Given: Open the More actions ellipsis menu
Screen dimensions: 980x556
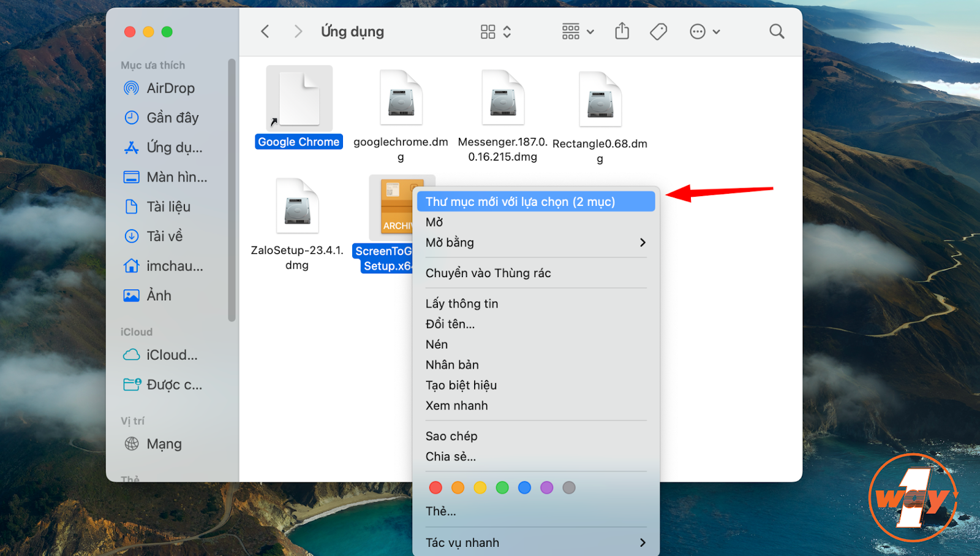Looking at the screenshot, I should click(x=704, y=31).
